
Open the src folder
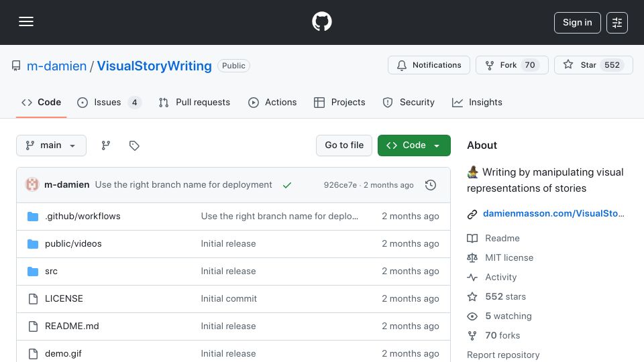pos(51,271)
